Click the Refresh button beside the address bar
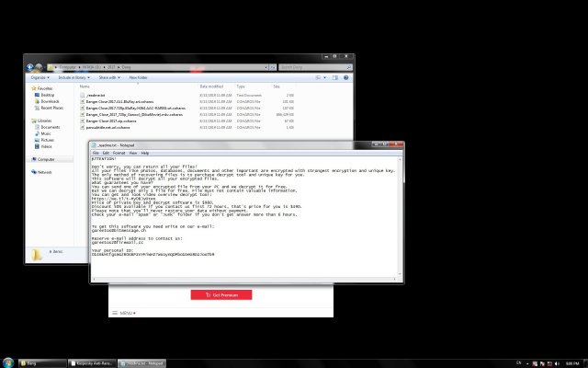The height and width of the screenshot is (368, 588). pyautogui.click(x=273, y=67)
